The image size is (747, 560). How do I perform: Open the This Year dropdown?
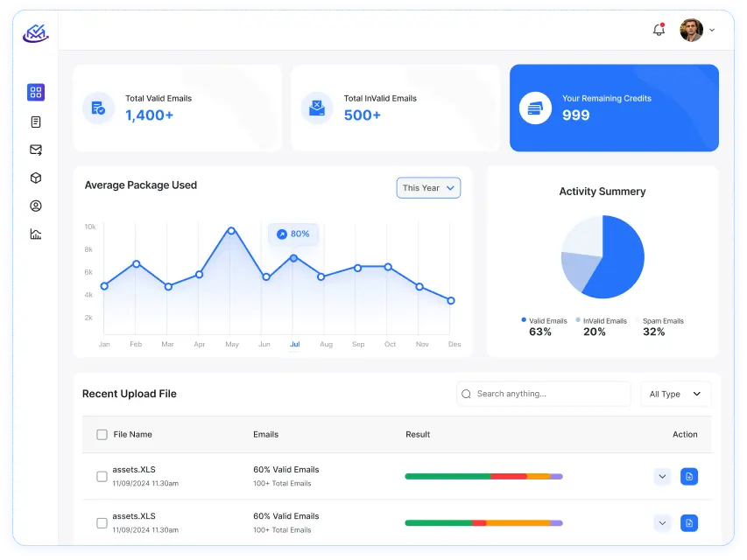(x=428, y=188)
